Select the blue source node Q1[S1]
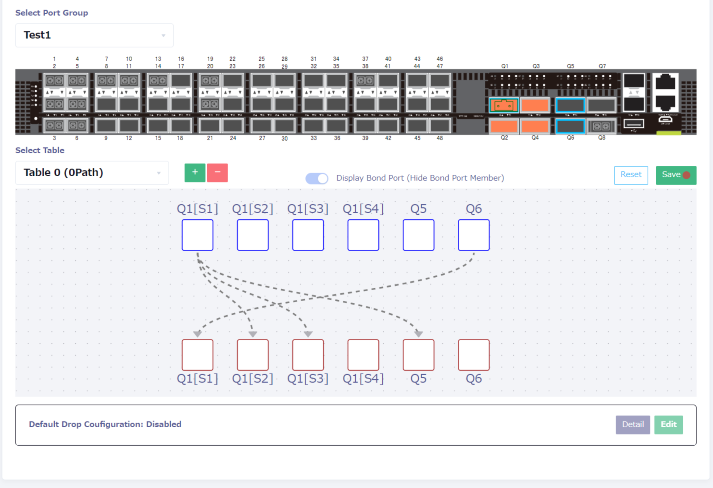This screenshot has width=713, height=488. coord(197,235)
